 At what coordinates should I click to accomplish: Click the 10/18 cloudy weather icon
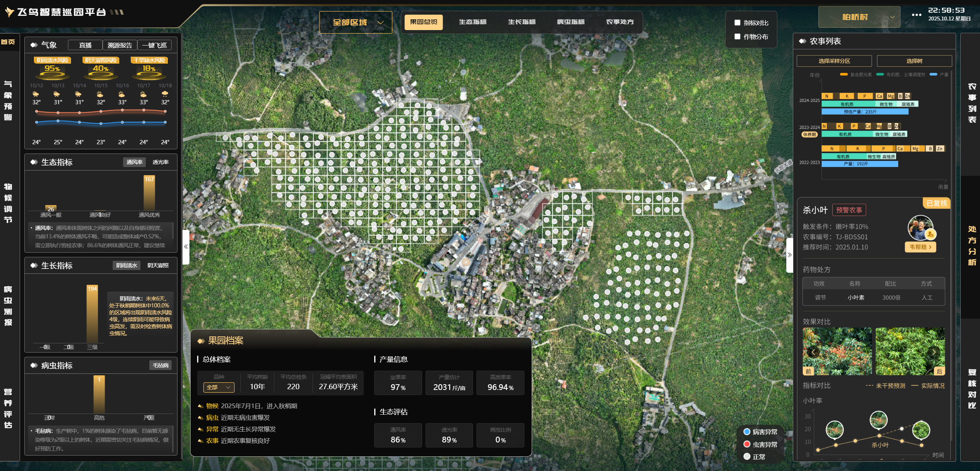[x=165, y=94]
